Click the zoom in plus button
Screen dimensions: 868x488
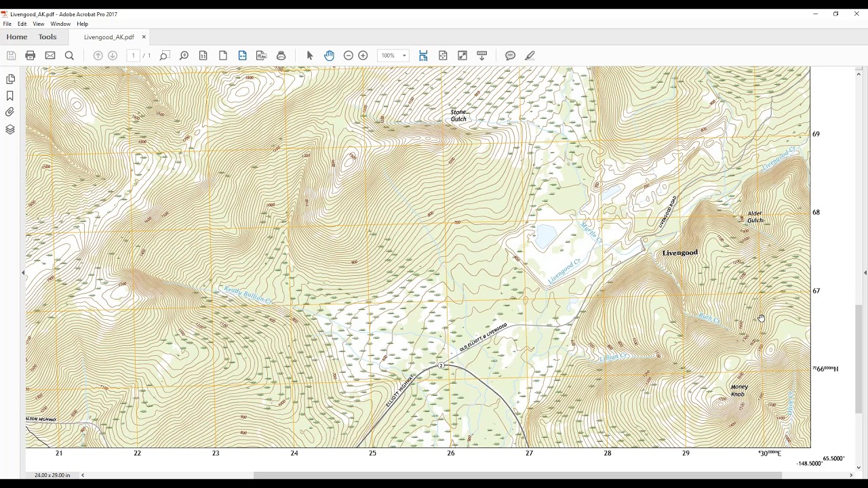[363, 56]
